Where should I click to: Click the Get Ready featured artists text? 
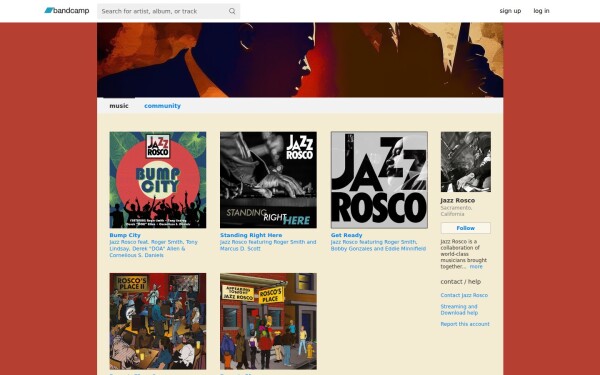378,245
